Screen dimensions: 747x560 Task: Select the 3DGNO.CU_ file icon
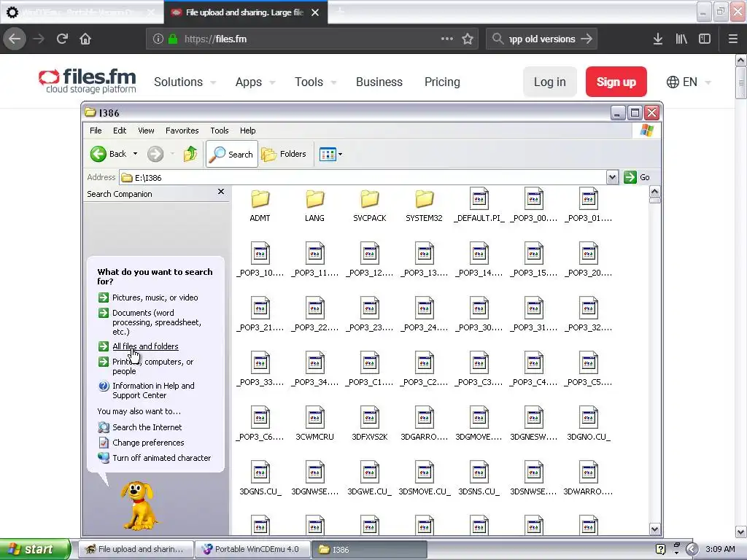coord(589,417)
